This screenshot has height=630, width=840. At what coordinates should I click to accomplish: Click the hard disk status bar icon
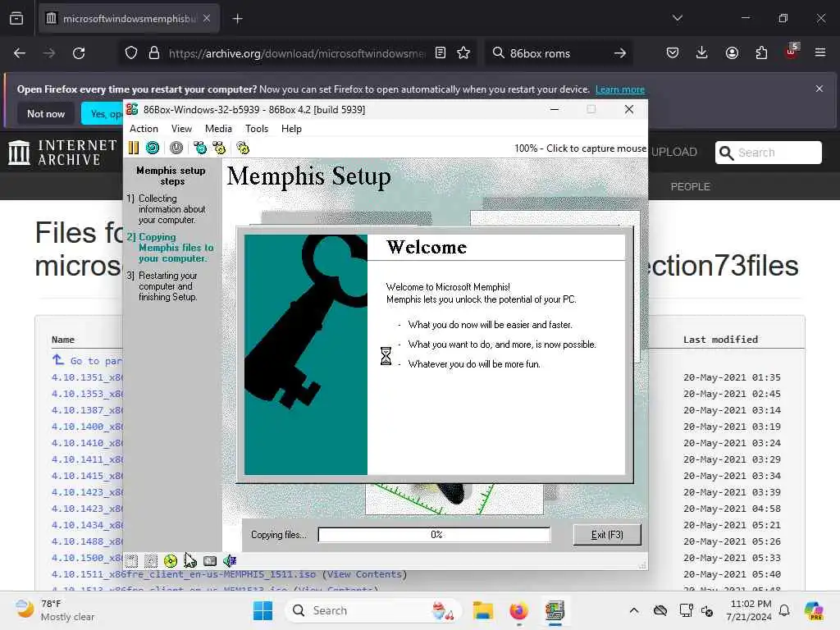(210, 561)
